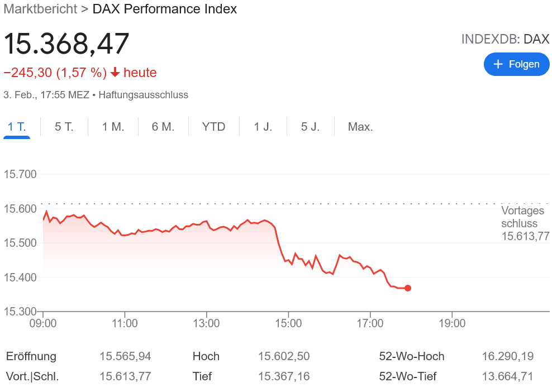Reselect the active 1 T. tab
This screenshot has height=392, width=552.
17,127
